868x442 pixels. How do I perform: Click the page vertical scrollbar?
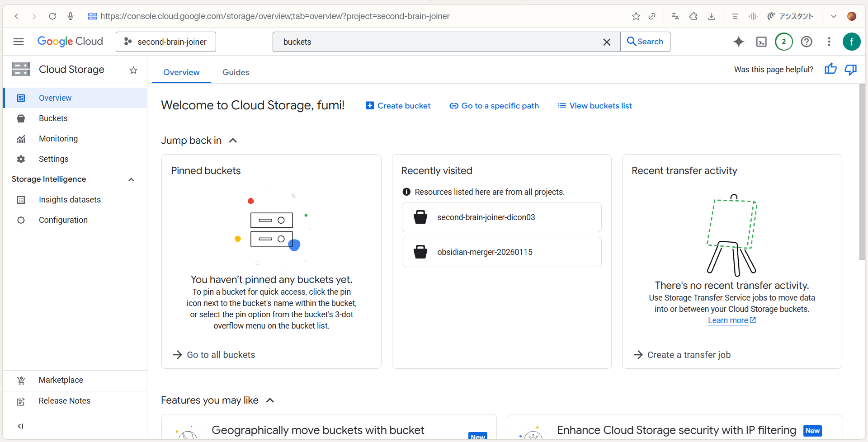coord(862,172)
